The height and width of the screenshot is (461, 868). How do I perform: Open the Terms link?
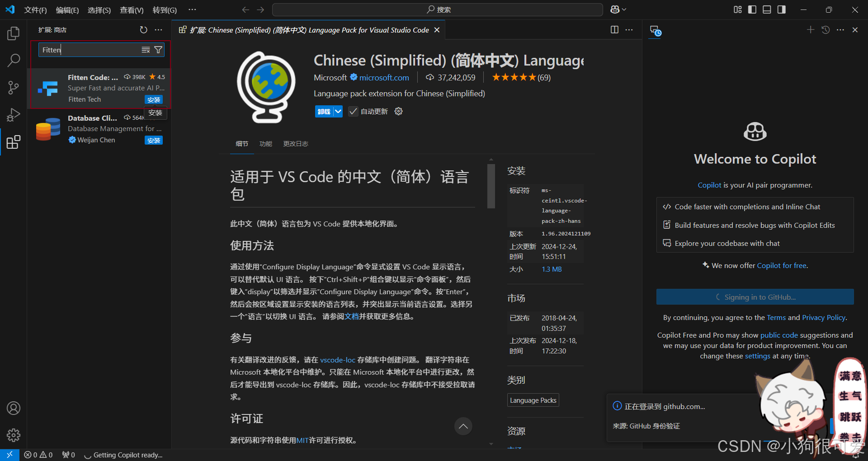[776, 318]
